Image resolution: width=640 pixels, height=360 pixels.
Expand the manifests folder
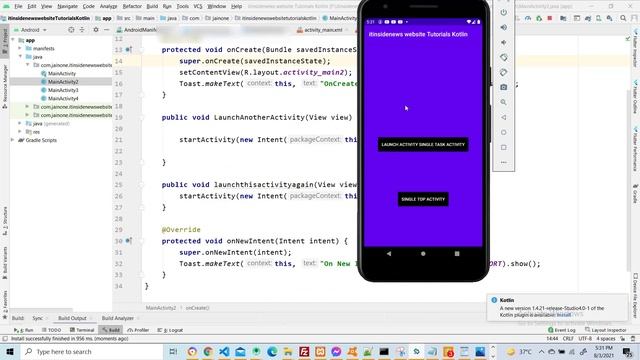20,48
